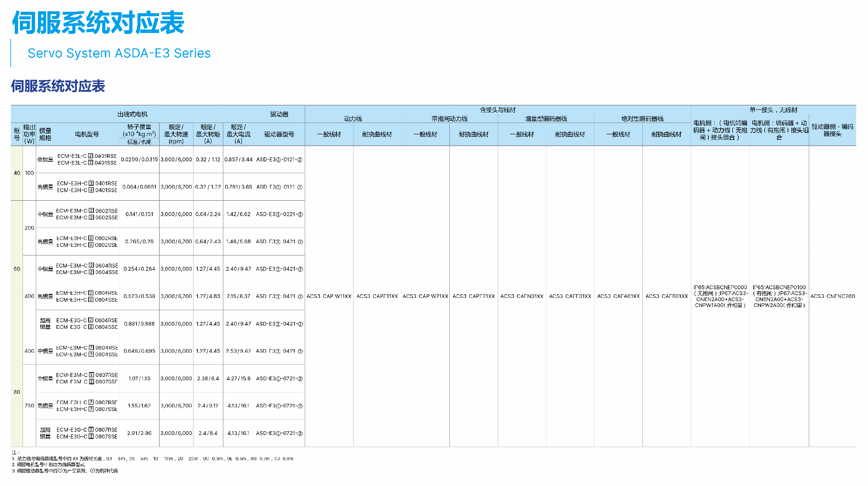Viewport: 868px width, 486px height.
Task: Click the IP65:ACSBCNEP0000 connector combination cell
Action: [720, 297]
